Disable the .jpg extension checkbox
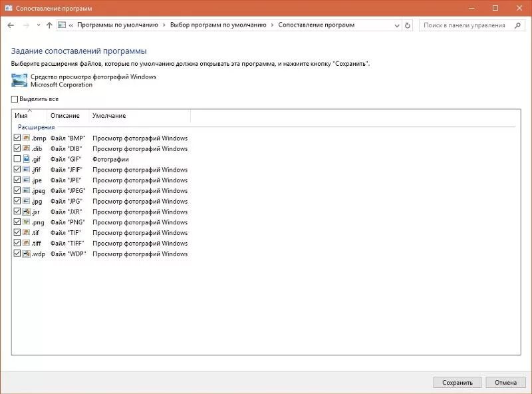This screenshot has width=532, height=394. coord(17,201)
